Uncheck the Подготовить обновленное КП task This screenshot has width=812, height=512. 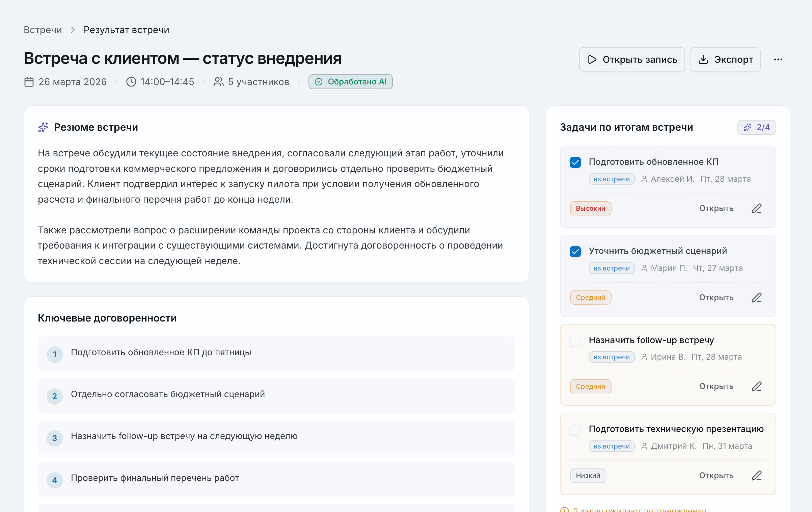[575, 162]
